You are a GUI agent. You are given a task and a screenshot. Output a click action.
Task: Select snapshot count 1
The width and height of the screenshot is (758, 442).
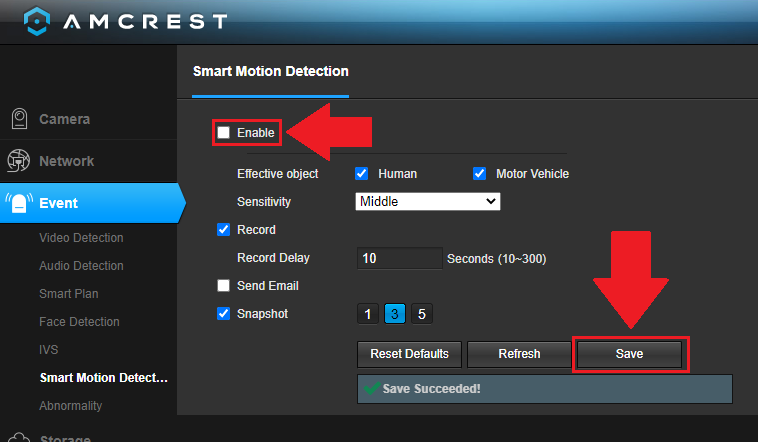click(x=368, y=314)
